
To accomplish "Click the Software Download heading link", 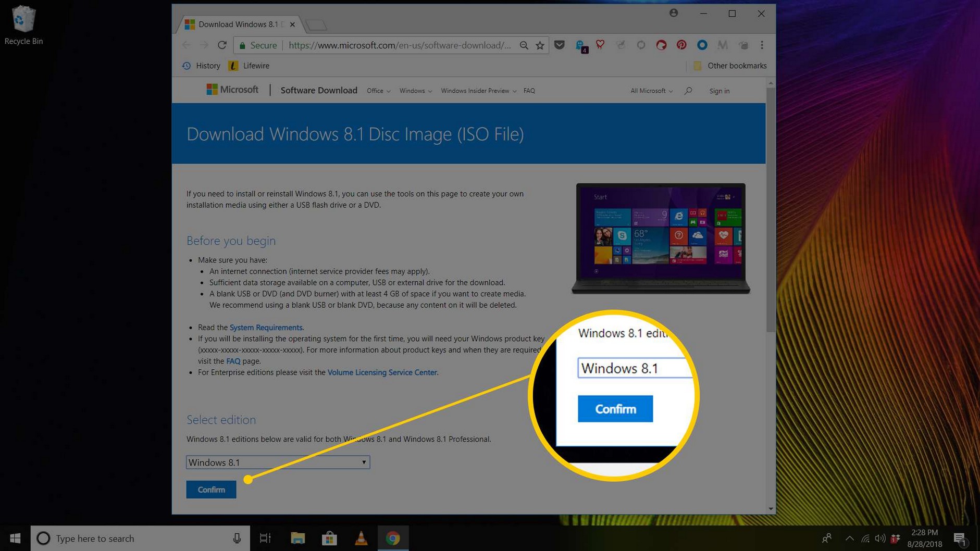I will pyautogui.click(x=319, y=90).
